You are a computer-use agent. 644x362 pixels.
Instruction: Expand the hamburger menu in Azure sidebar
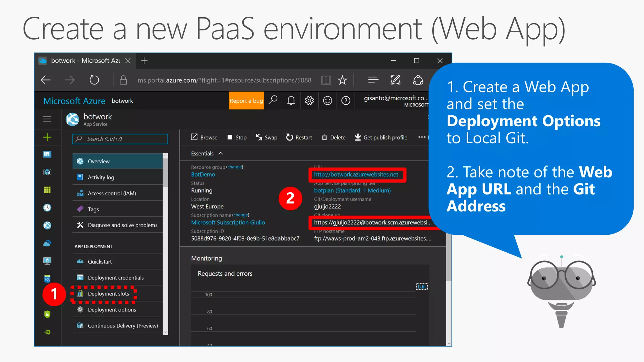[x=47, y=119]
